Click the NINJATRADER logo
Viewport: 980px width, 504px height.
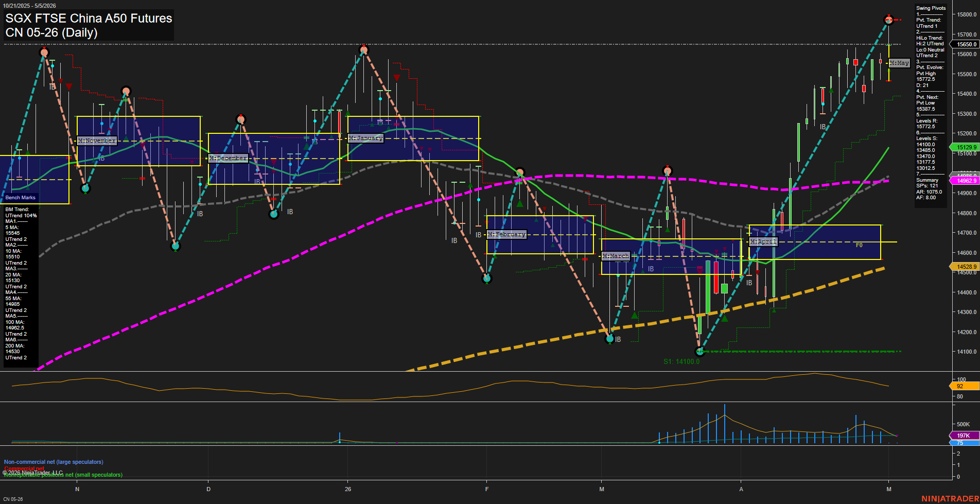pos(950,498)
